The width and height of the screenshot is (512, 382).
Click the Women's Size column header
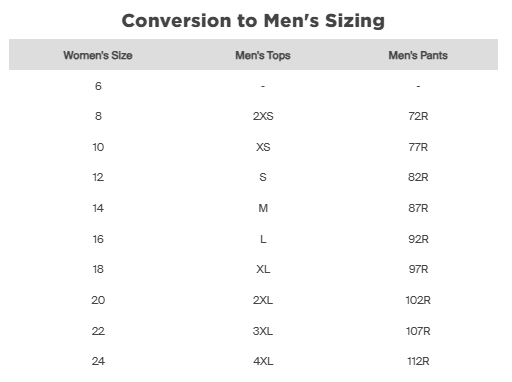click(x=98, y=55)
